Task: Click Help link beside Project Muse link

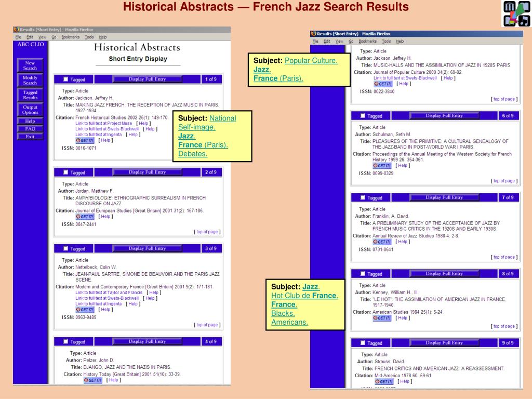Action: pyautogui.click(x=143, y=124)
